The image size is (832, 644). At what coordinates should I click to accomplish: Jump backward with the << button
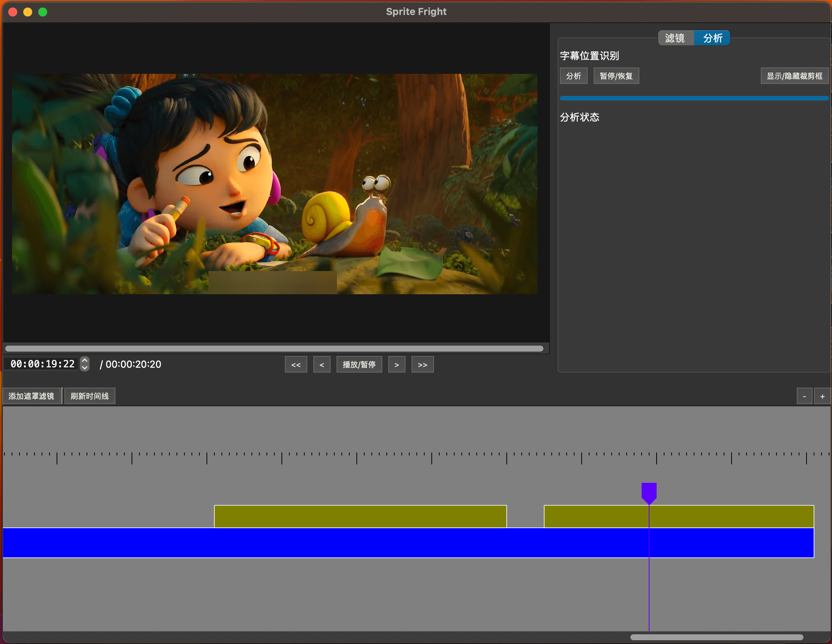296,365
